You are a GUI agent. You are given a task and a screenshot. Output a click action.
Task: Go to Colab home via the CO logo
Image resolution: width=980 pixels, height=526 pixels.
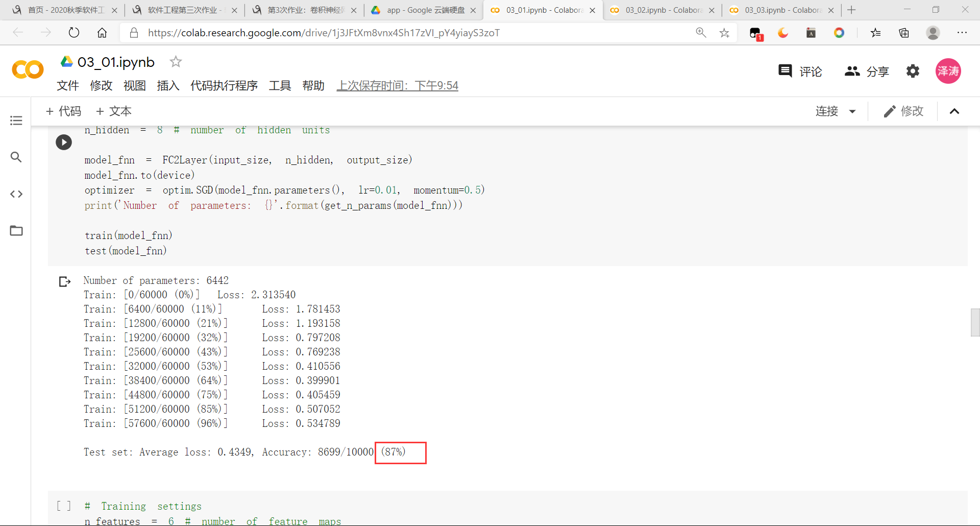28,69
